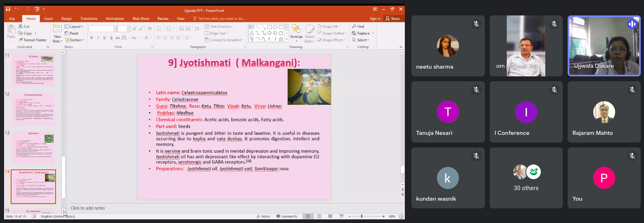Image resolution: width=644 pixels, height=223 pixels.
Task: Open Ribbon Display Options icon
Action: point(375,9)
